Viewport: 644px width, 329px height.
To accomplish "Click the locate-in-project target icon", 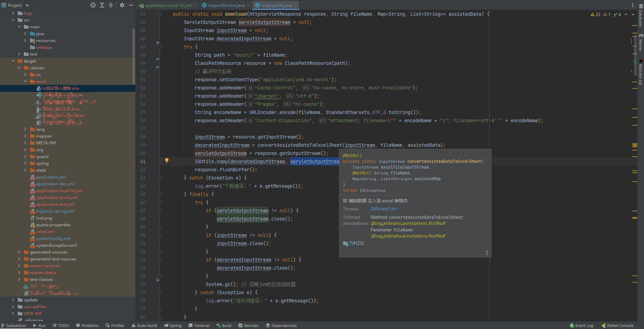I will tap(93, 5).
